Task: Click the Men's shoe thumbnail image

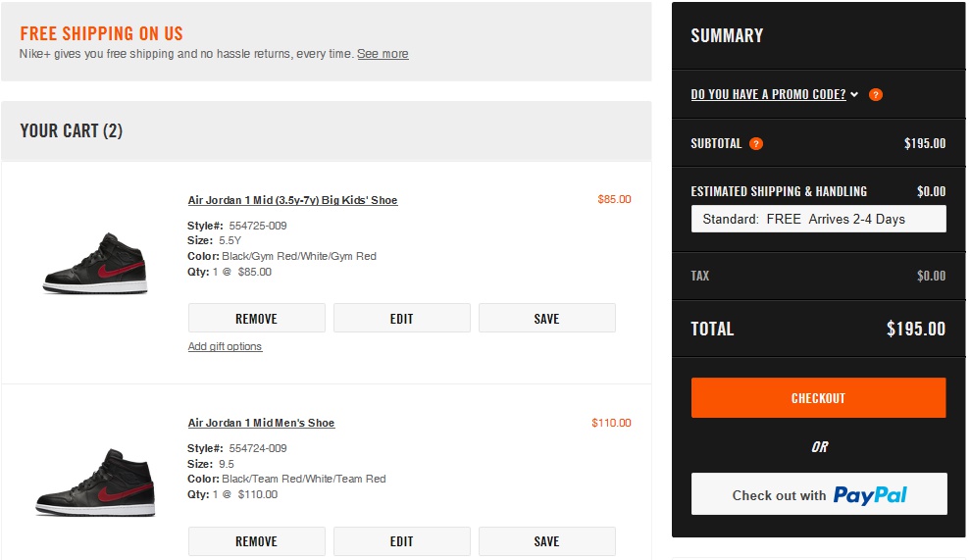Action: [x=95, y=483]
